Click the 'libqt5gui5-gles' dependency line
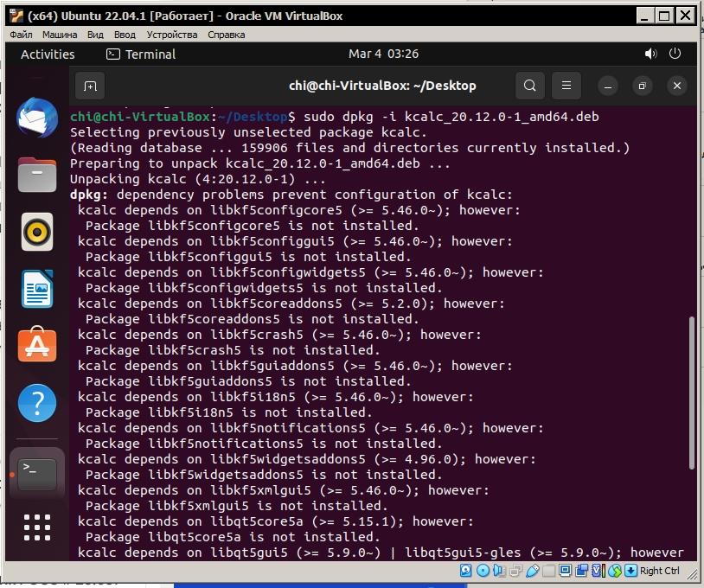The width and height of the screenshot is (704, 588). (381, 553)
